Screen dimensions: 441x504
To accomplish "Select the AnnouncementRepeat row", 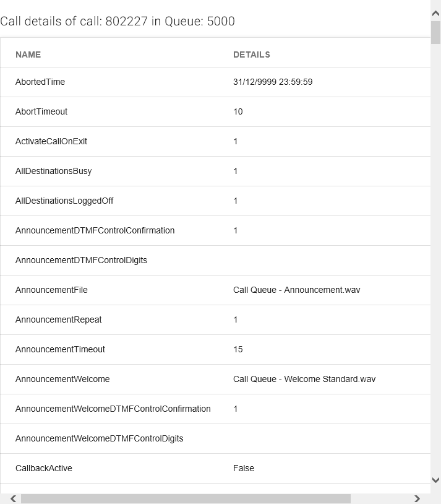I will pyautogui.click(x=58, y=319).
